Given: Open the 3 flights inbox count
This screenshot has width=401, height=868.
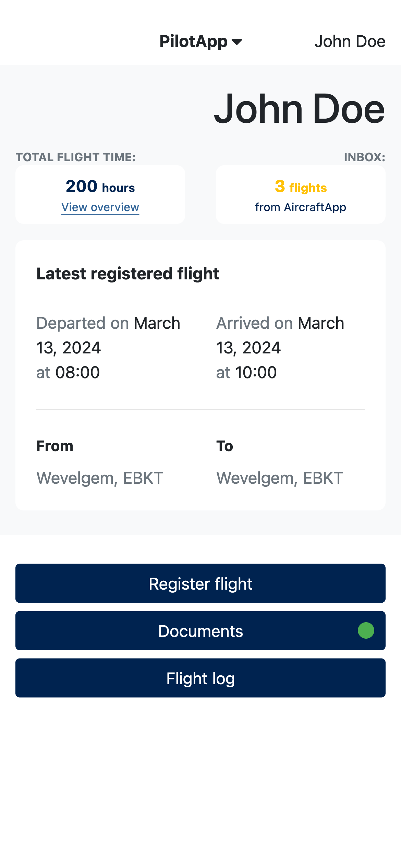Looking at the screenshot, I should 301,187.
